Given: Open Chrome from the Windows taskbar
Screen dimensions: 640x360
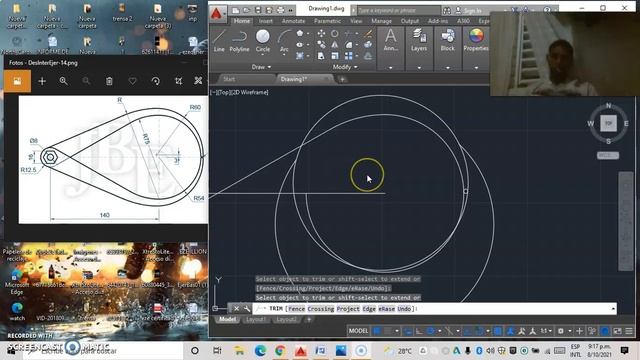Looking at the screenshot, I should point(280,351).
